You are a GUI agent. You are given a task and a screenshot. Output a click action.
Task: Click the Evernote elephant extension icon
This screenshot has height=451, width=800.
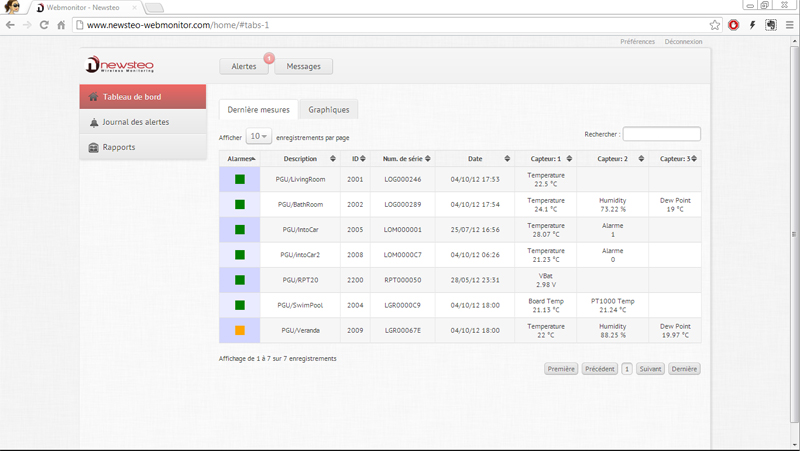point(771,25)
